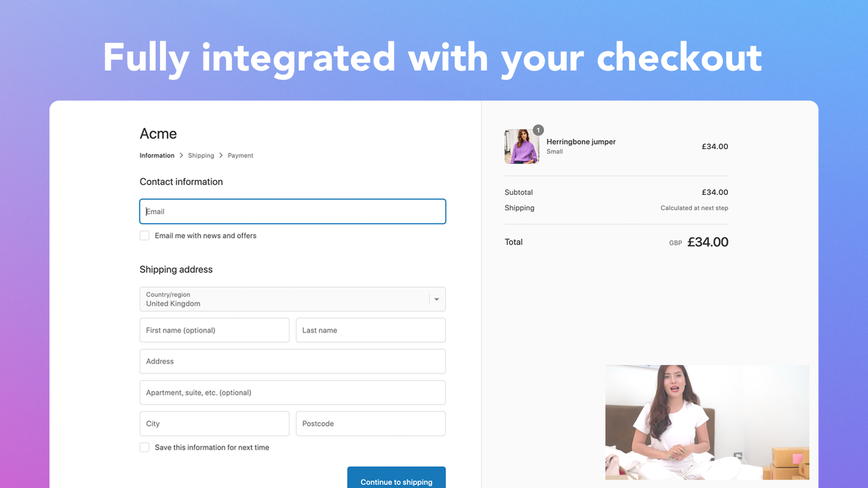Select the Shipping step in the breadcrumb
This screenshot has width=868, height=488.
click(201, 155)
